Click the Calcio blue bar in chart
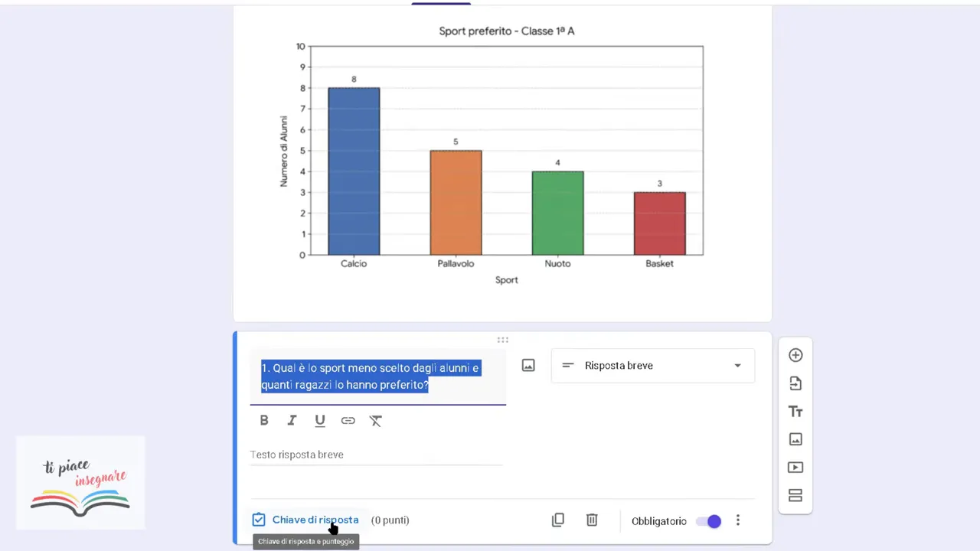The image size is (980, 551). [x=354, y=171]
